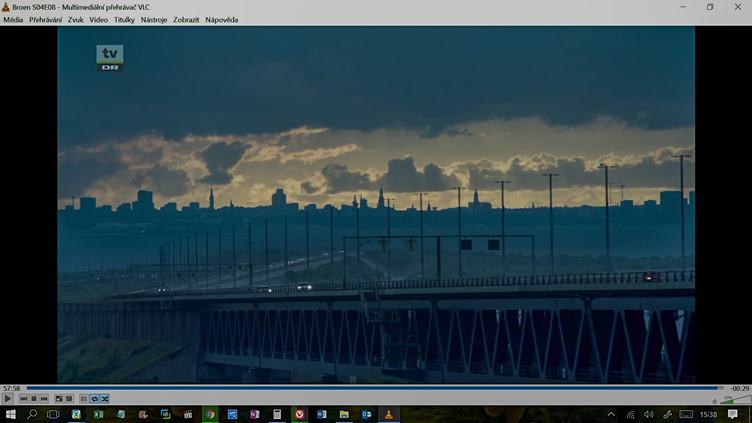Open File Explorer from taskbar
Image resolution: width=752 pixels, height=423 pixels.
(x=344, y=414)
